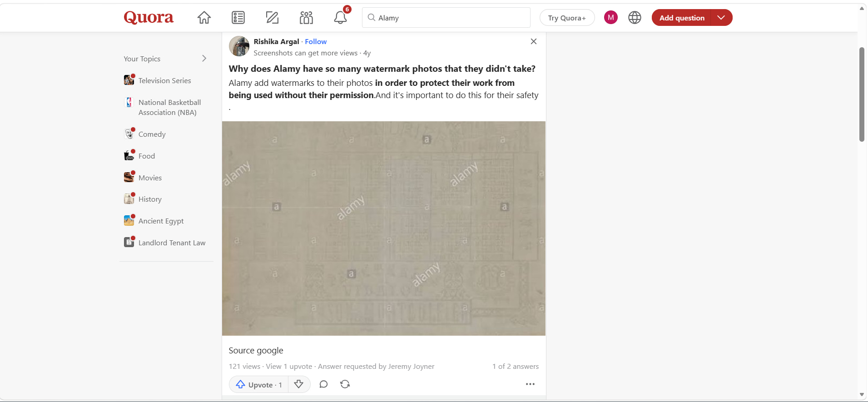Click the scrollbar up arrow
This screenshot has height=402, width=868.
click(862, 9)
